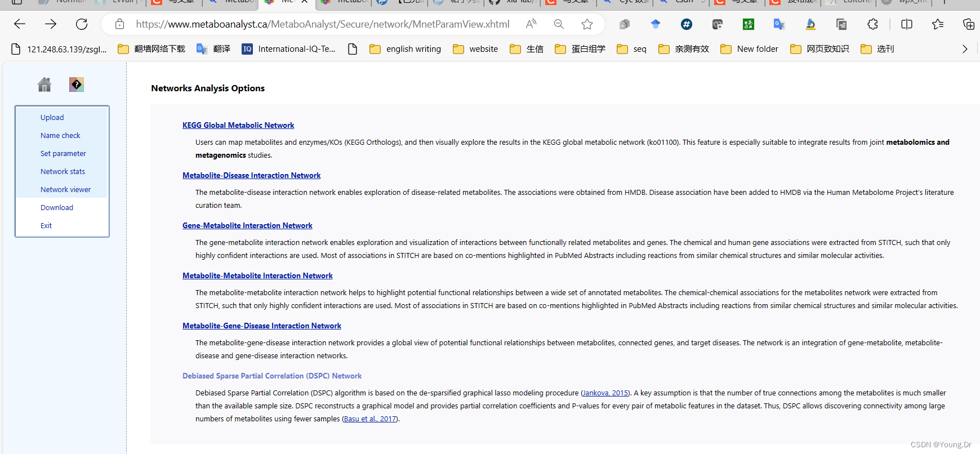Open the 翻译 bookmark
This screenshot has width=980, height=454.
(213, 49)
